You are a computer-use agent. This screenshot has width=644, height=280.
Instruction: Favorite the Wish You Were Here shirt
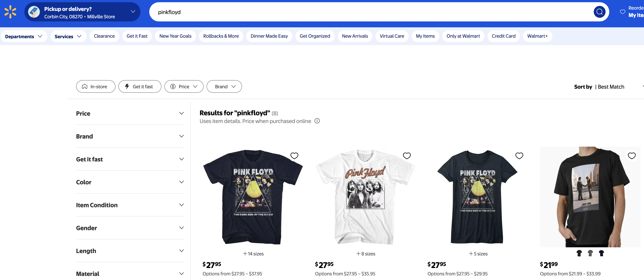(631, 156)
